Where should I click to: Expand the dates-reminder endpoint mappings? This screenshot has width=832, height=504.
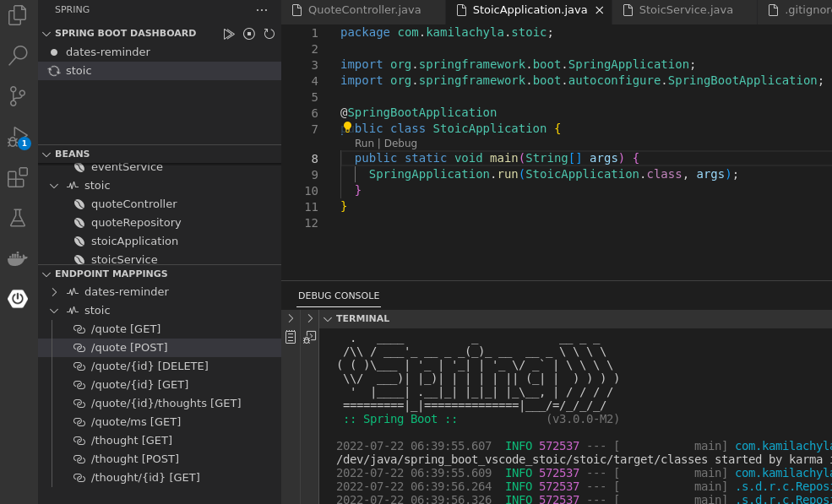(x=54, y=291)
